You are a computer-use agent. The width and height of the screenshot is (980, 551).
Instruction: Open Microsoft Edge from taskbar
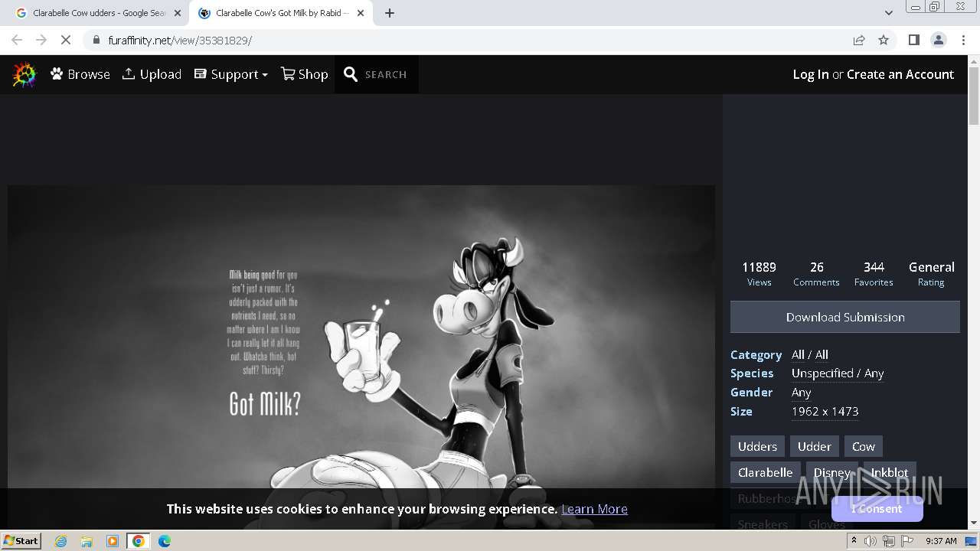[x=165, y=541]
